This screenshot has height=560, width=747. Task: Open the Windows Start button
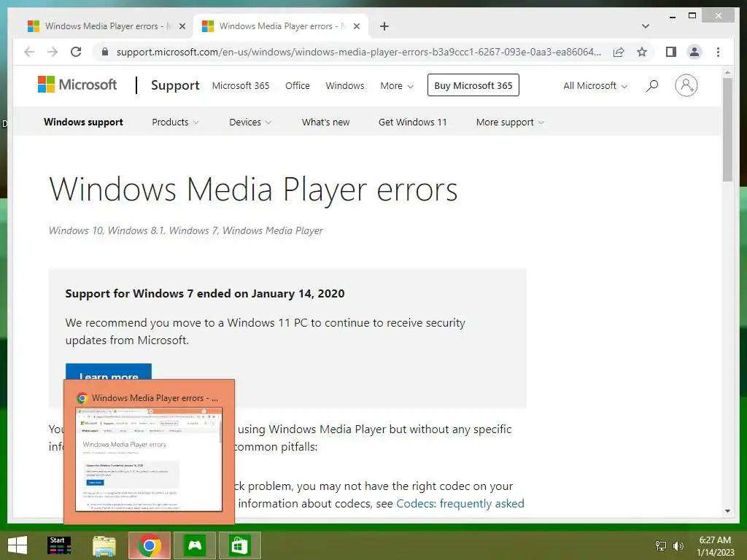click(x=18, y=545)
